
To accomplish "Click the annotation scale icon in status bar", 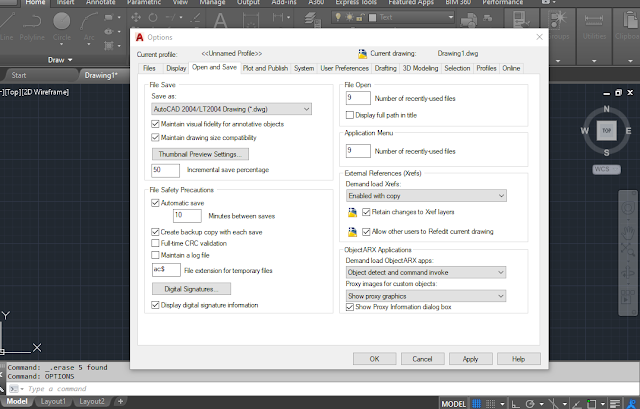I will point(632,404).
